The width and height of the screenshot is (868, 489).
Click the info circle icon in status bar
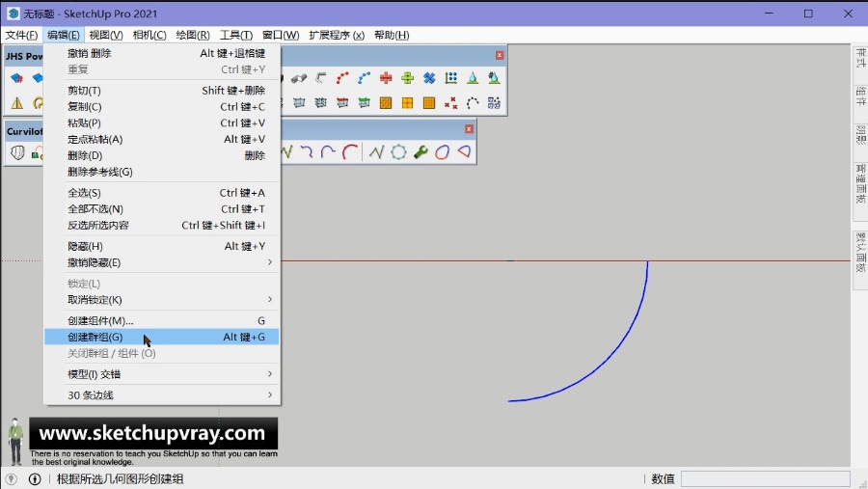point(35,479)
